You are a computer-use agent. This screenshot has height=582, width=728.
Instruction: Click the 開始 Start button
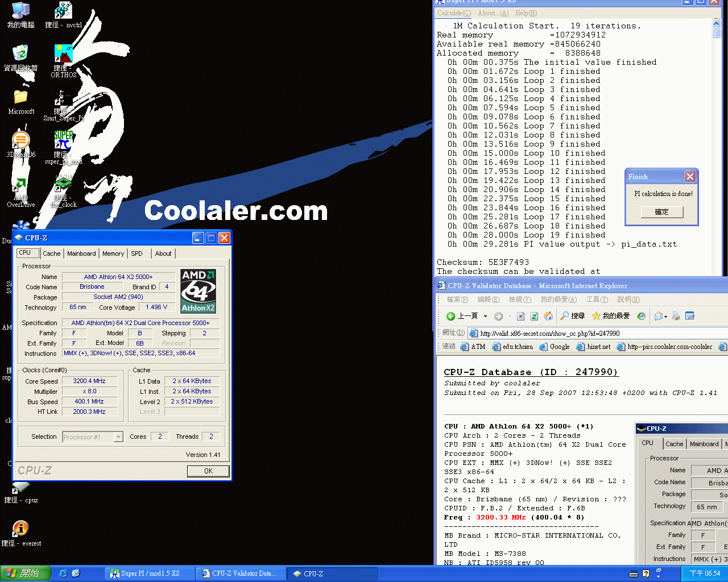coord(25,573)
